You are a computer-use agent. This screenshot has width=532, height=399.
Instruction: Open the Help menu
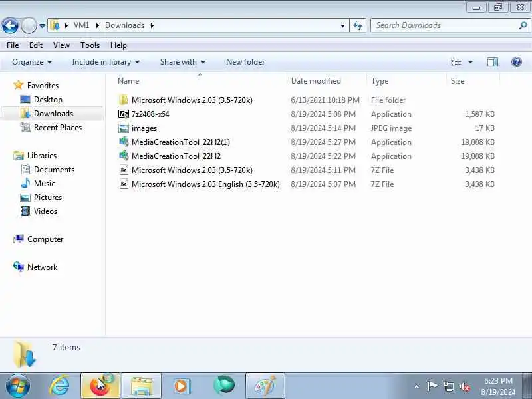[118, 45]
